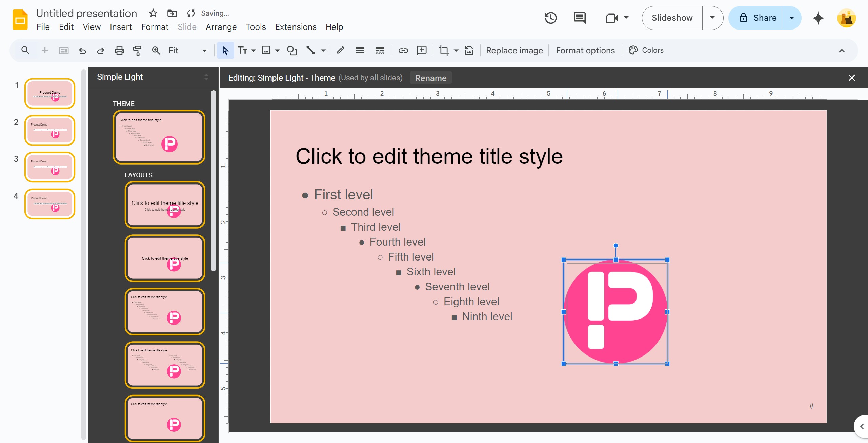This screenshot has height=443, width=868.
Task: Open the Google account avatar
Action: [x=846, y=18]
